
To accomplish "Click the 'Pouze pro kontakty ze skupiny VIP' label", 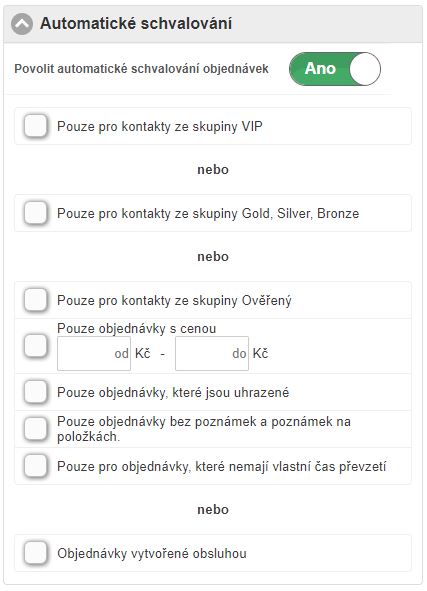I will pyautogui.click(x=160, y=127).
